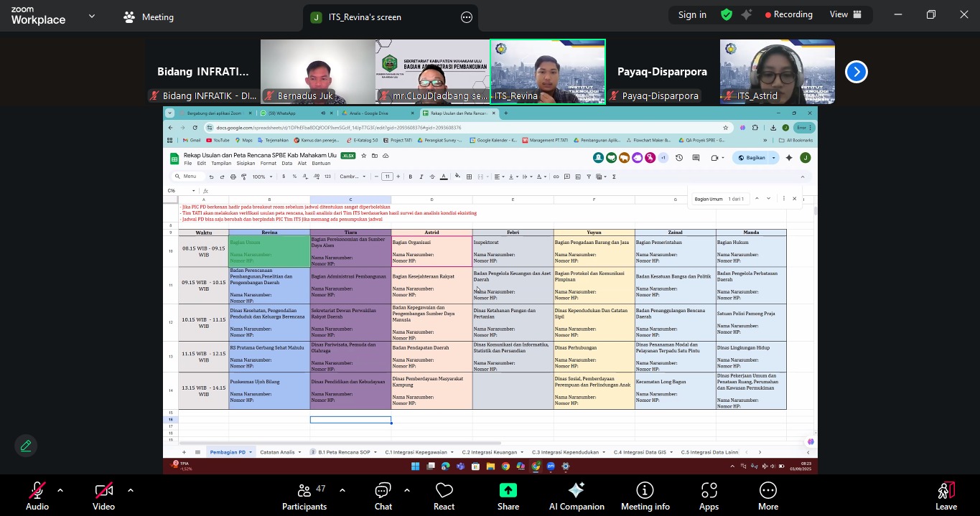This screenshot has width=980, height=516.
Task: Open the Chat panel
Action: click(383, 496)
